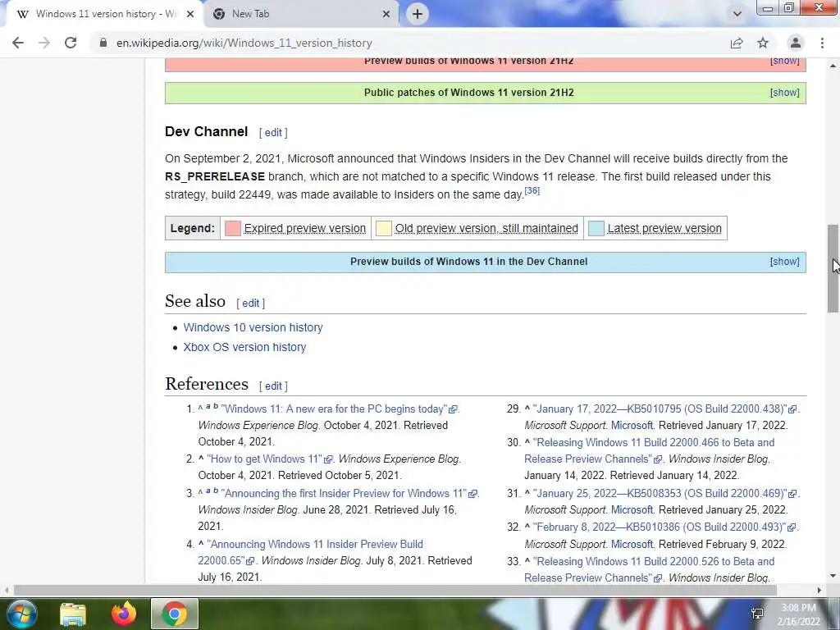The image size is (840, 630).
Task: Close the Windows 11 version history tab
Action: [189, 14]
